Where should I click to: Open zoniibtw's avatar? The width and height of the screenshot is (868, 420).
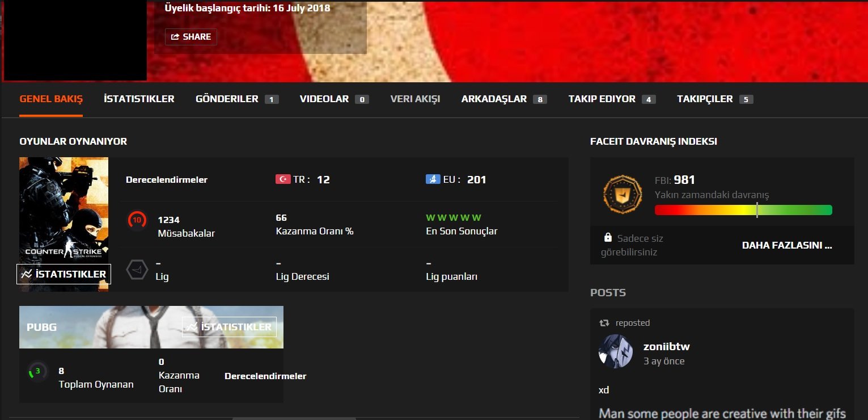click(616, 351)
